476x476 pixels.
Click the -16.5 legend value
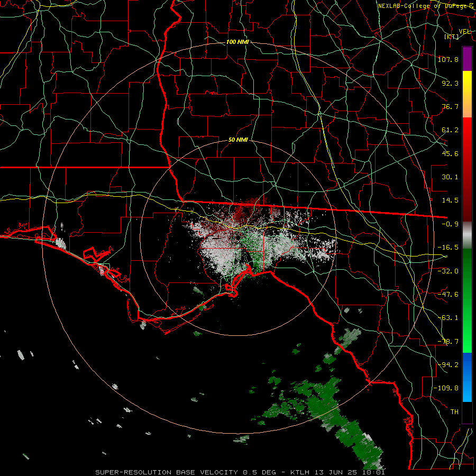[448, 248]
